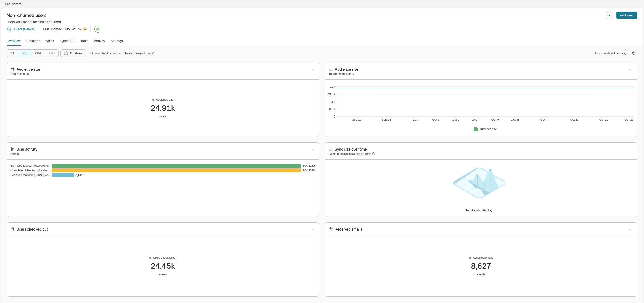This screenshot has height=303, width=644.
Task: Click the KW avatar badge beside Last updated
Action: 84,29
